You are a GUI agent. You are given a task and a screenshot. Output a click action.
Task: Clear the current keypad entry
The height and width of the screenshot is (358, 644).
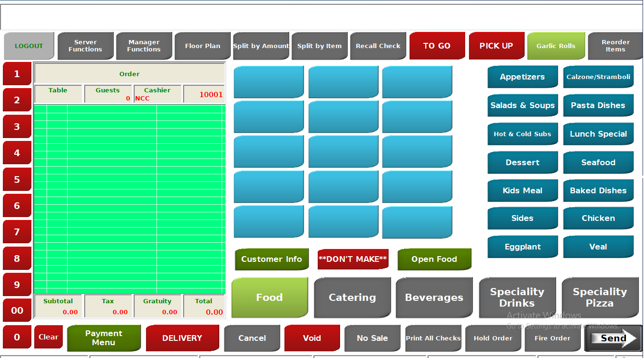point(48,337)
